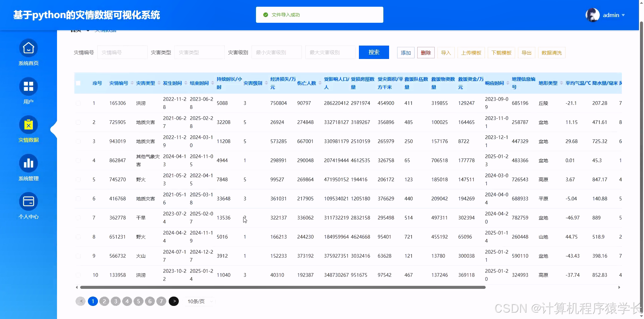Sort by 结束时间 column arrows
644x319 pixels.
(213, 83)
